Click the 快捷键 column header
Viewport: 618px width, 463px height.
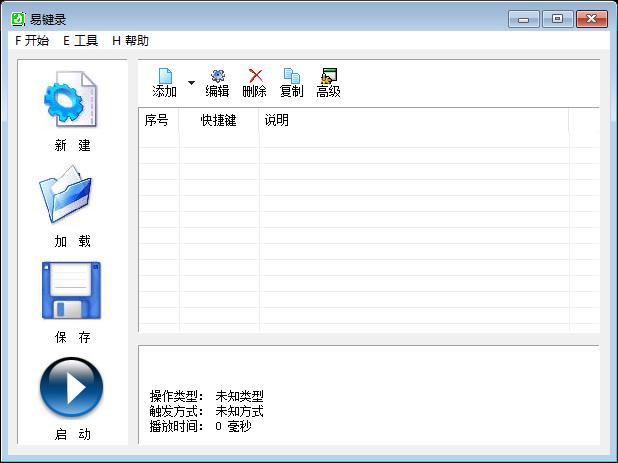[219, 120]
